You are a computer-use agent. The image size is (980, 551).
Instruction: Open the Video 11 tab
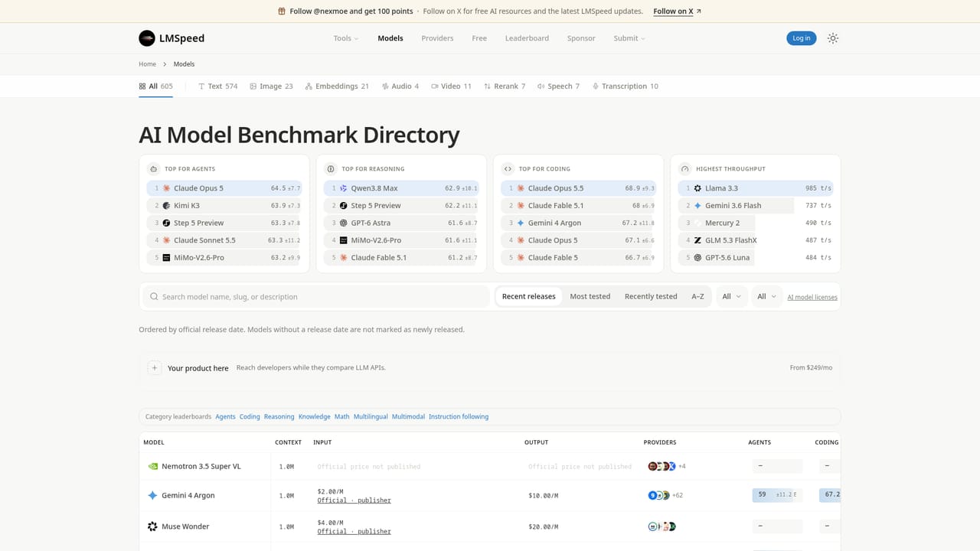(x=451, y=86)
